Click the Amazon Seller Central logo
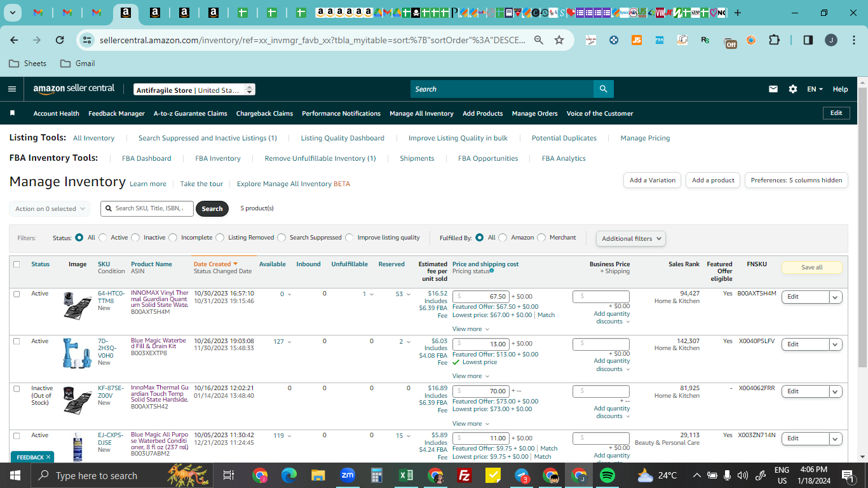This screenshot has height=488, width=868. pos(74,89)
